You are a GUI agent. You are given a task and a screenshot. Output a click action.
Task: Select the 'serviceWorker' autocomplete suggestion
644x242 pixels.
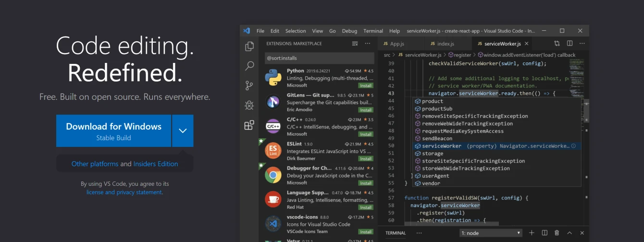point(496,146)
